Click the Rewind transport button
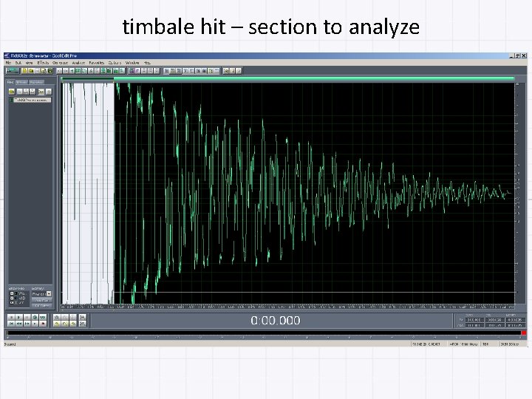The height and width of the screenshot is (399, 532). click(x=19, y=324)
